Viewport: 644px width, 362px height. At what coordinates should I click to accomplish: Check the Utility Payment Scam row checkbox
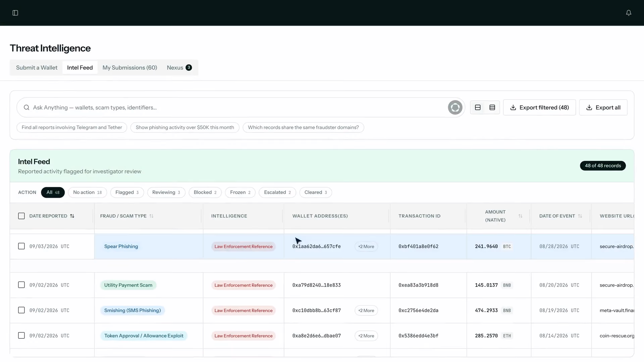point(21,285)
